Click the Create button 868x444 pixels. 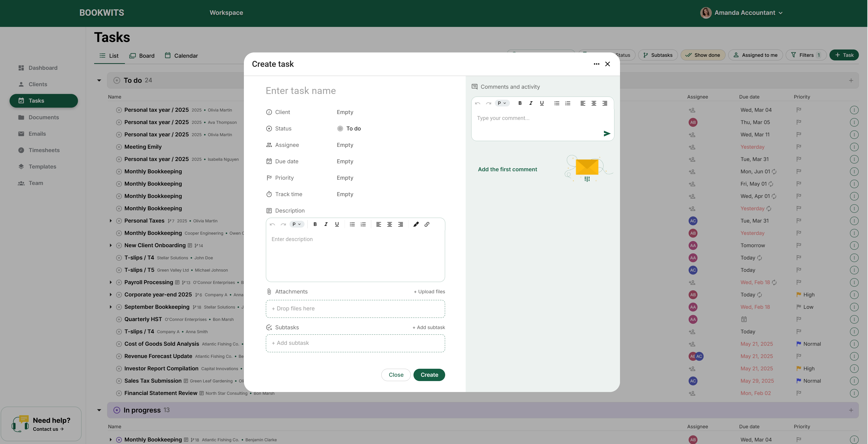pos(429,375)
